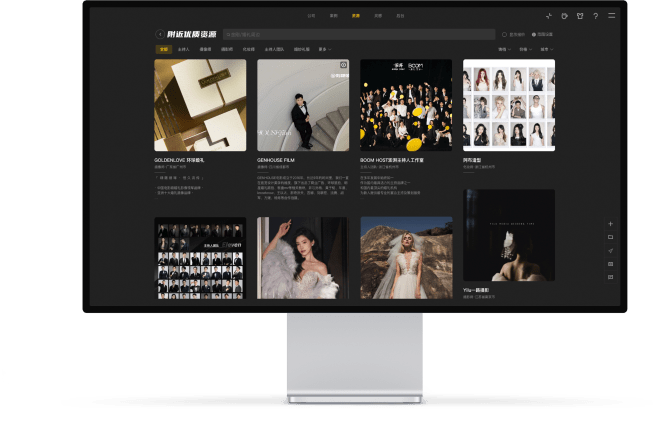
Task: Click the folder icon in right sidebar
Action: coord(610,237)
